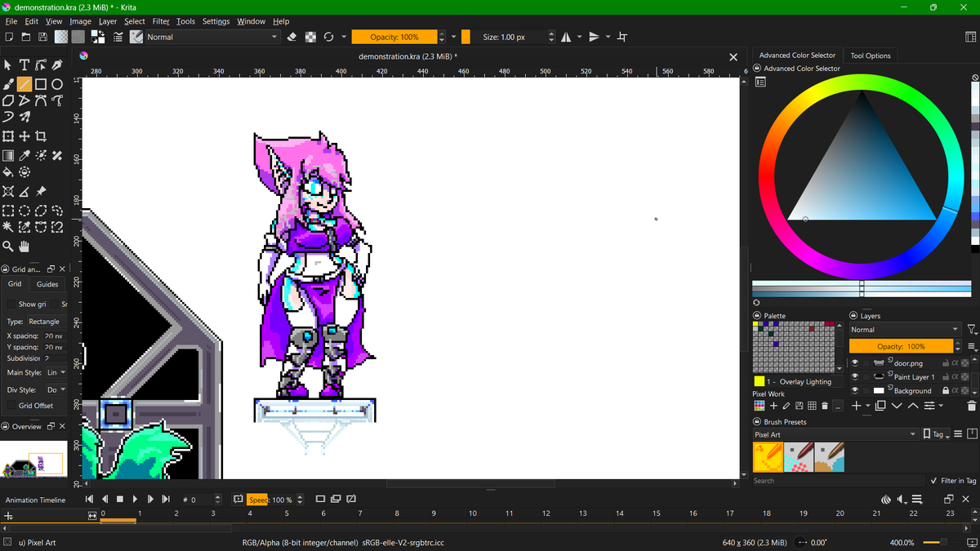This screenshot has height=551, width=980.
Task: Open the Select menu
Action: coord(135,21)
